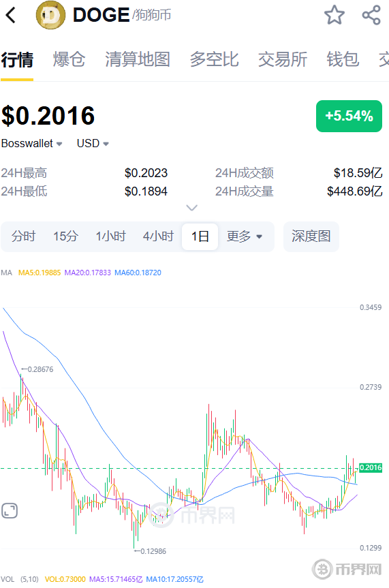Tap the Dogecoin logo icon
389x588 pixels.
tap(50, 15)
